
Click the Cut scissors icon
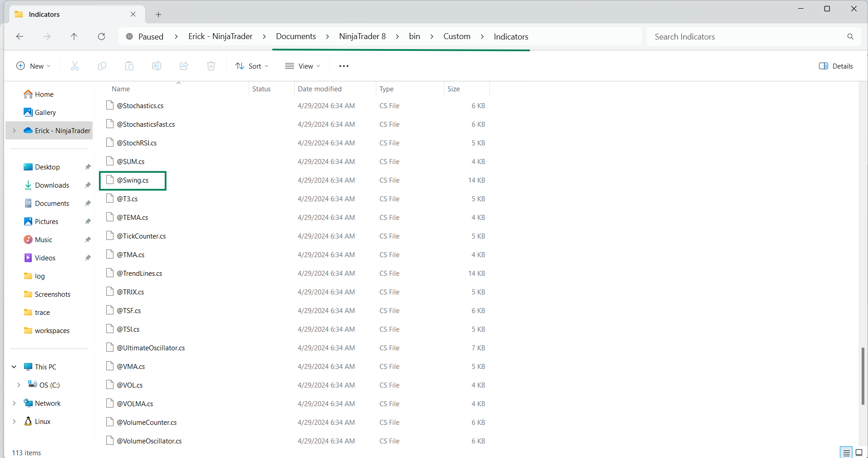tap(75, 66)
